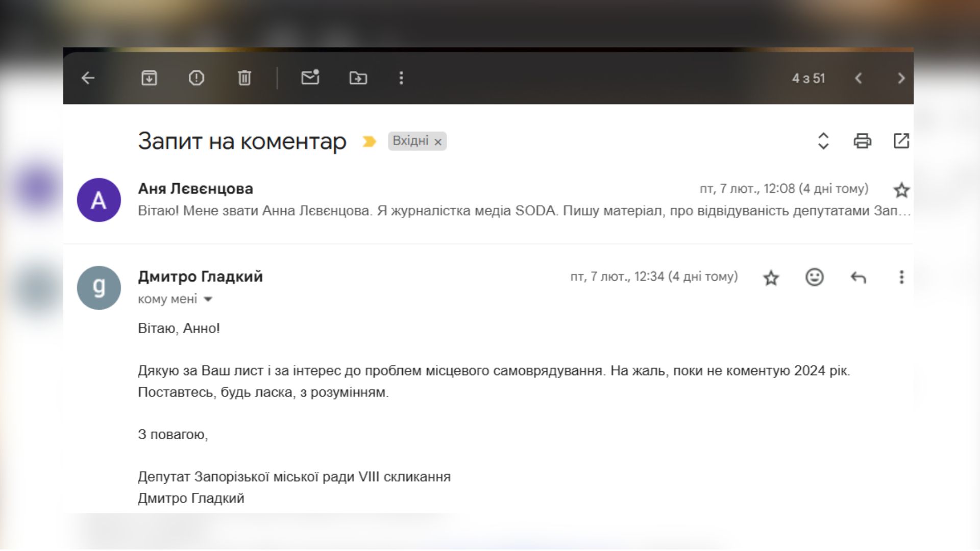Go to the newer conversation arrow
Image resolution: width=980 pixels, height=551 pixels.
[859, 78]
